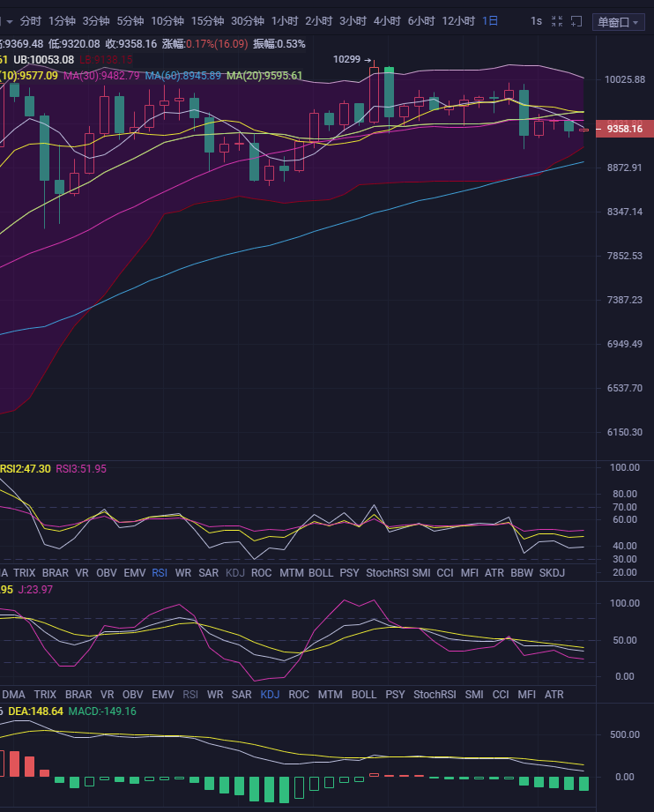Select the 1日 daily timeframe

[489, 21]
